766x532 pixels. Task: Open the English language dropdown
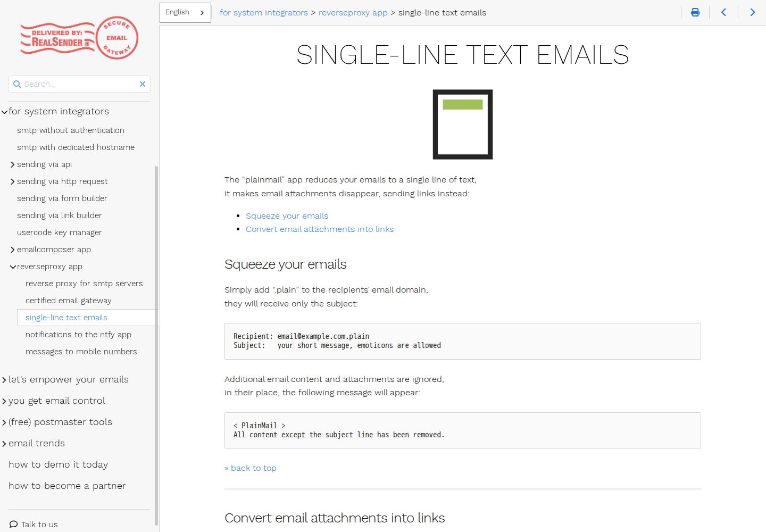pyautogui.click(x=185, y=12)
